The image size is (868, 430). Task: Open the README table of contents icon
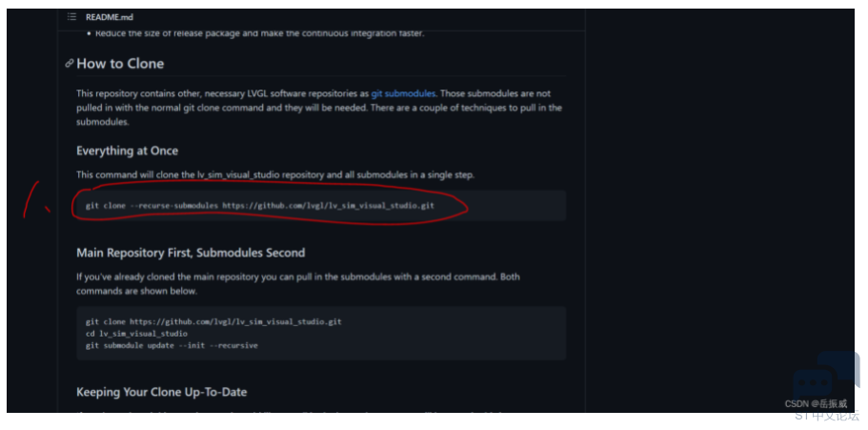71,17
